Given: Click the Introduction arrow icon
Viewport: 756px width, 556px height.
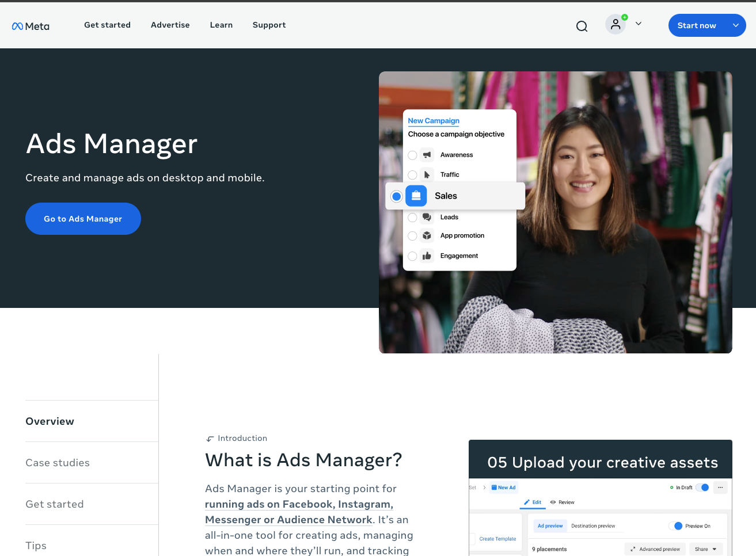Looking at the screenshot, I should pyautogui.click(x=210, y=439).
